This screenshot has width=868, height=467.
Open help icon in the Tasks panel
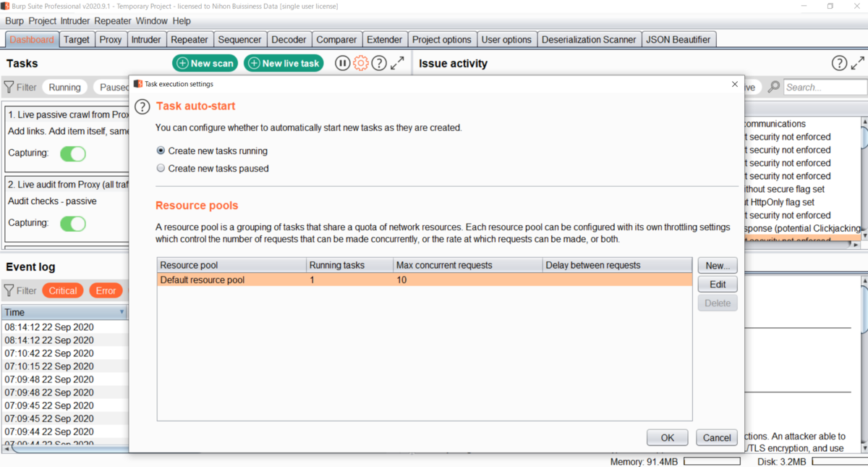point(379,64)
